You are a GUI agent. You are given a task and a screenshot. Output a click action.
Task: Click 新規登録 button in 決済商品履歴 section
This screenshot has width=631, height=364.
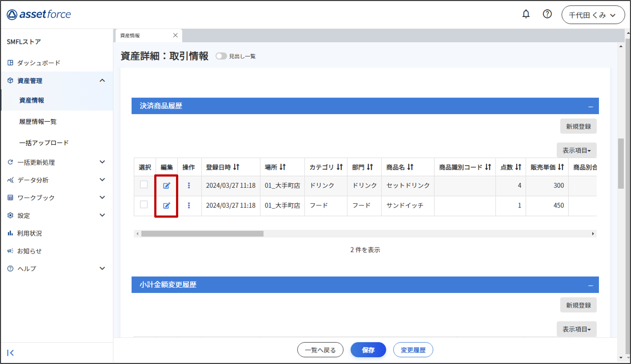click(x=578, y=126)
